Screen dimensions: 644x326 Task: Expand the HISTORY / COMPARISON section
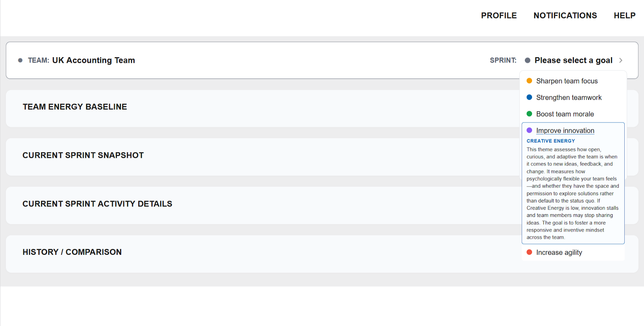[x=72, y=252]
